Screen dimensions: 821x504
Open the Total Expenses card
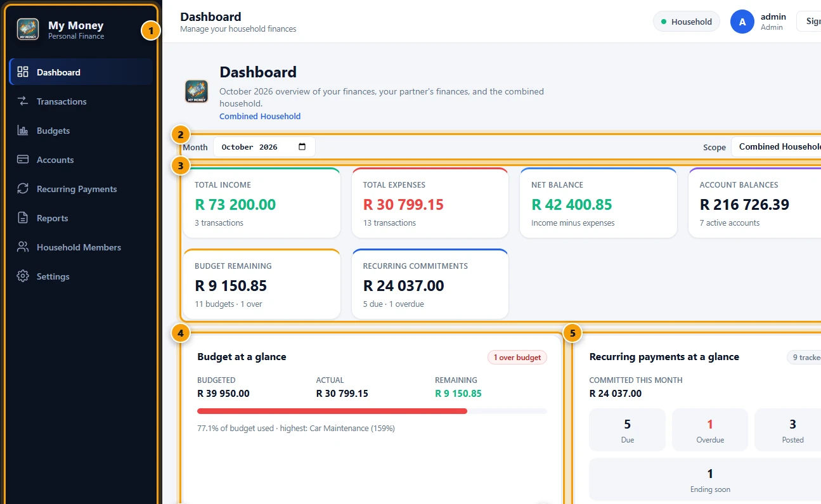point(430,203)
